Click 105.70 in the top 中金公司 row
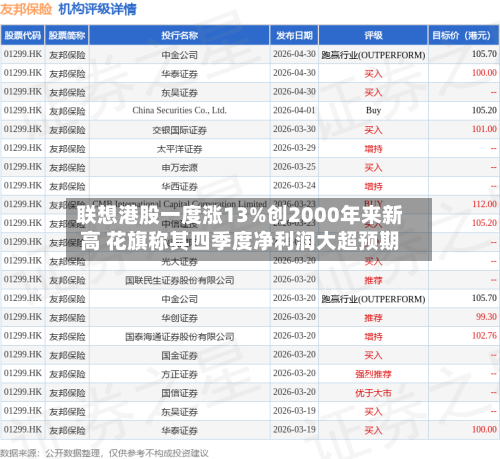The image size is (500, 459). pos(484,54)
